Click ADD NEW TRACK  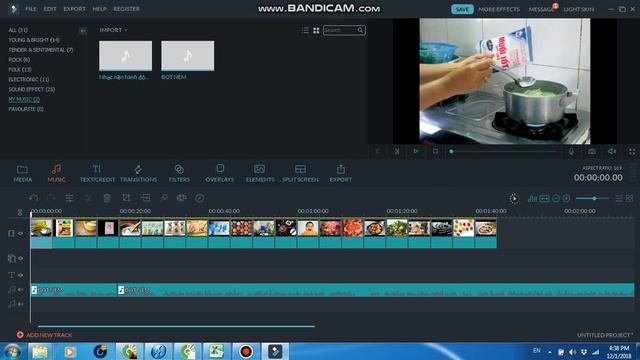tap(44, 335)
